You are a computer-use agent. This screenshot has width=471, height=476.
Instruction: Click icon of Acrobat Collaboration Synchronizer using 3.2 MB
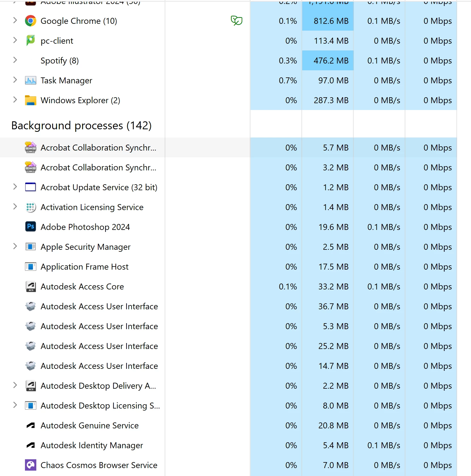tap(30, 167)
